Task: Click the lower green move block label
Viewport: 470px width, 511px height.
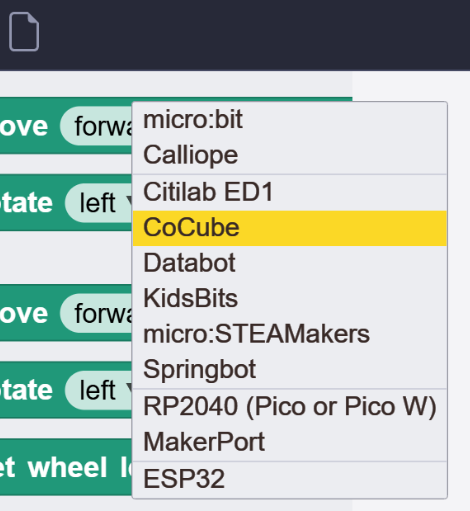Action: [24, 314]
